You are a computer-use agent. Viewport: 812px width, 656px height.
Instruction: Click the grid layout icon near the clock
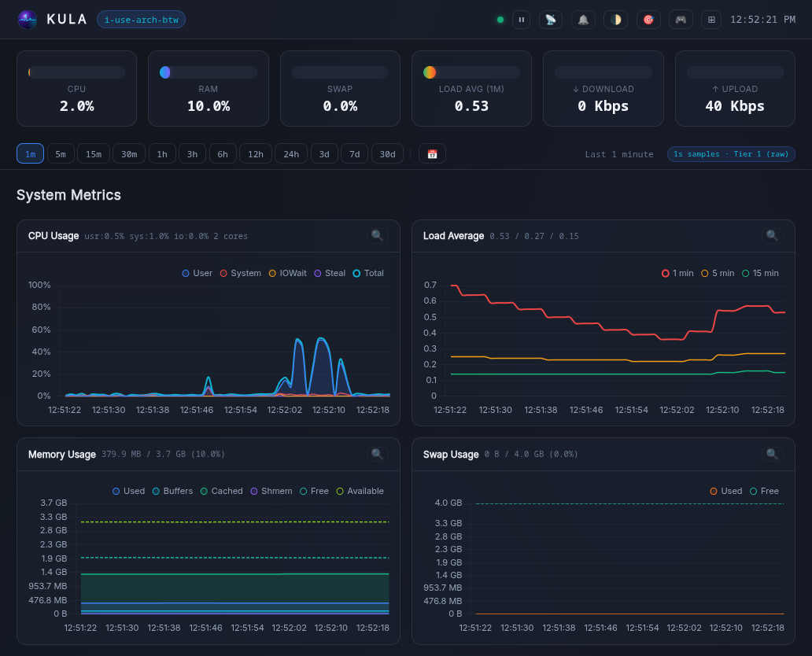[711, 20]
